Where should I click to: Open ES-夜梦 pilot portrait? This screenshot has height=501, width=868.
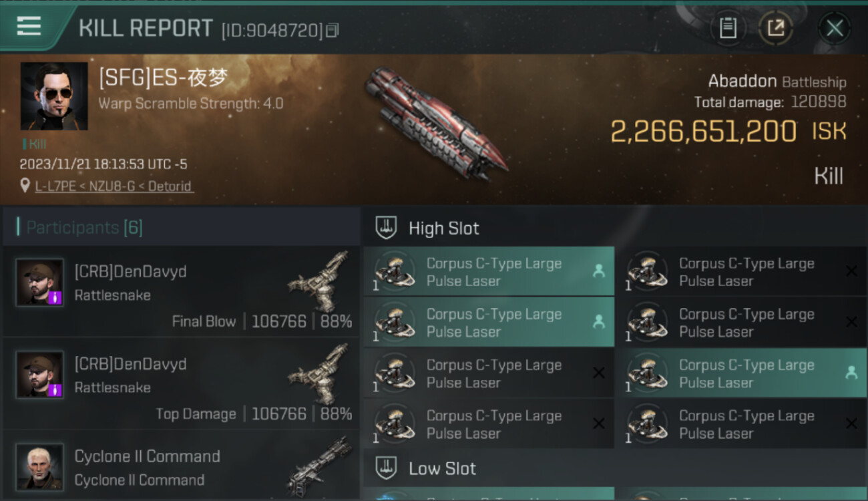click(x=54, y=96)
